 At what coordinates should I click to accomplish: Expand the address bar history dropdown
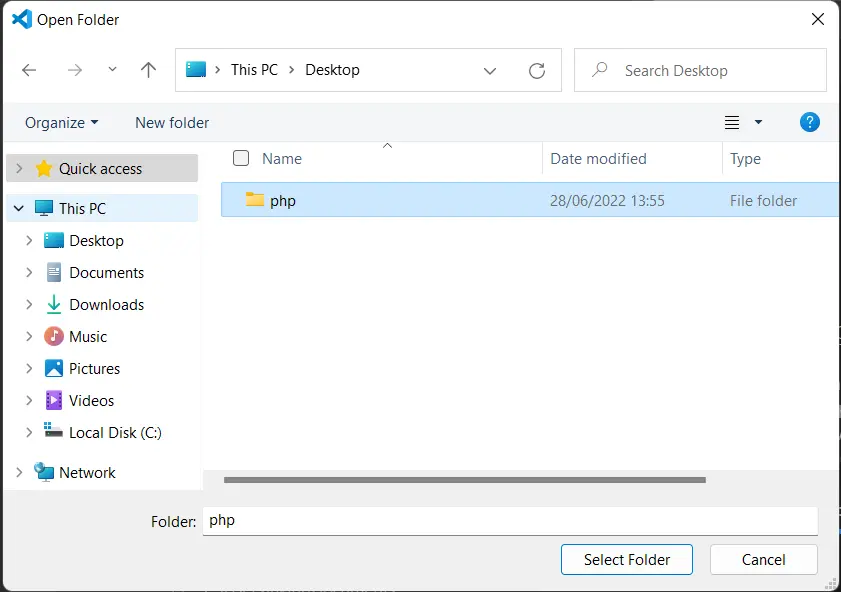pyautogui.click(x=490, y=70)
